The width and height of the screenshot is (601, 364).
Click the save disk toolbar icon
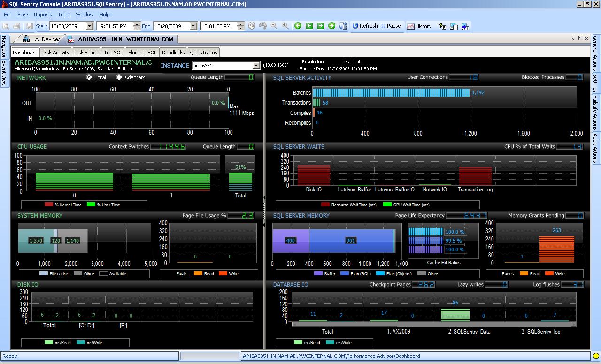click(x=30, y=26)
